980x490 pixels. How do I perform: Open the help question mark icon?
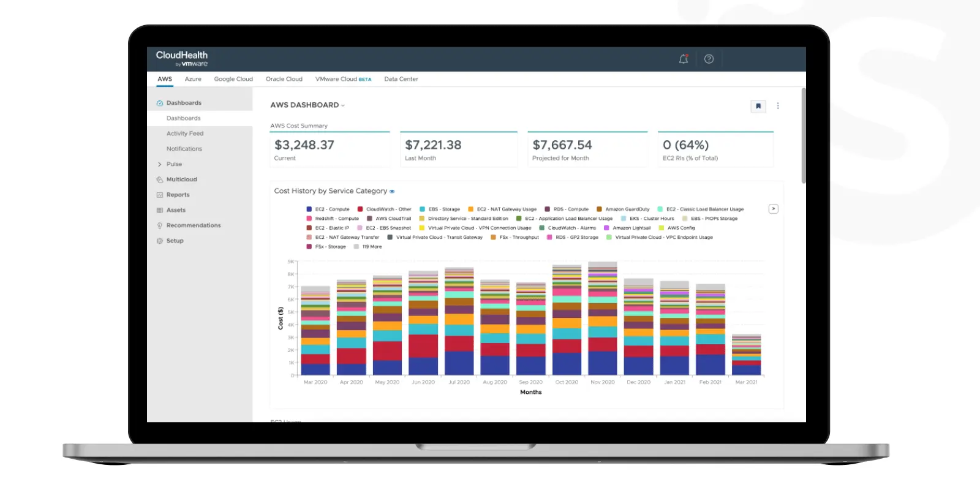tap(709, 59)
